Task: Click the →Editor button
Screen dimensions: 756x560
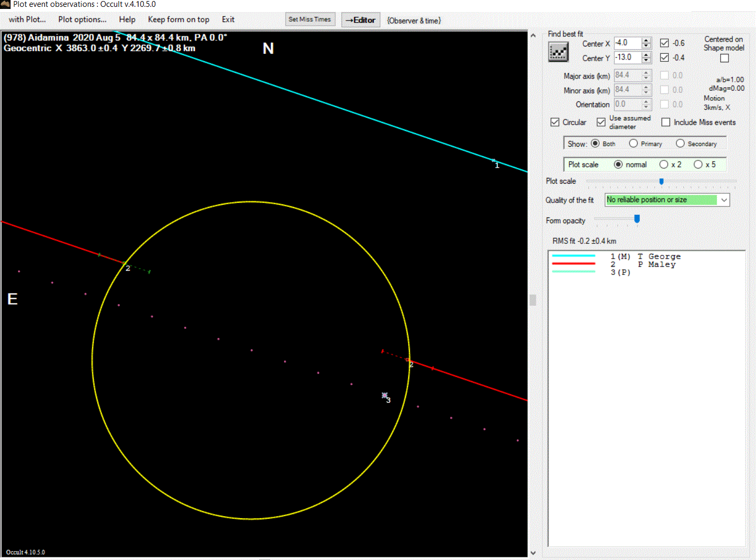Action: coord(361,20)
